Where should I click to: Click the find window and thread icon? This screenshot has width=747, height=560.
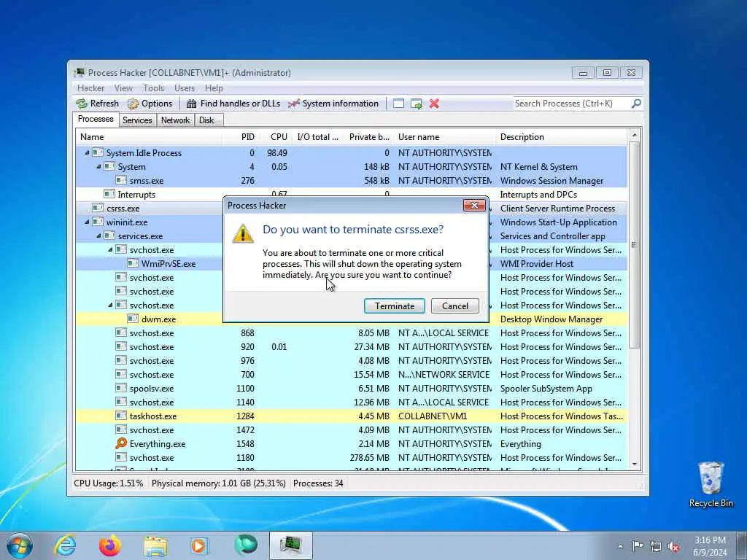[x=417, y=104]
